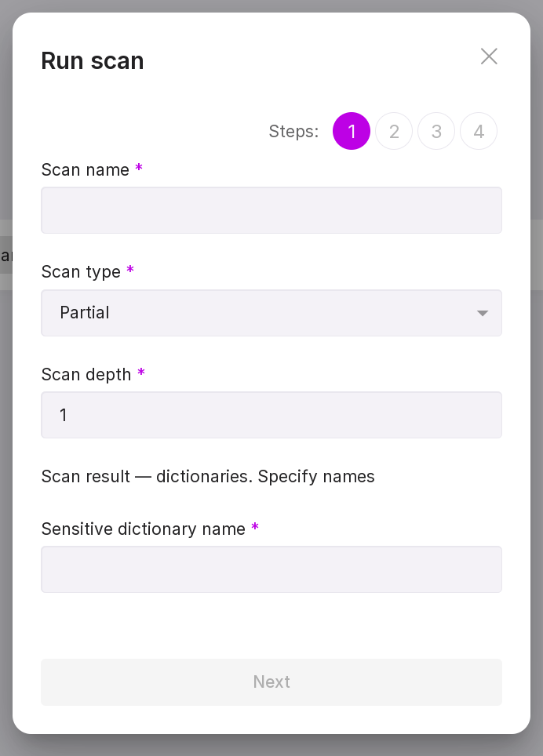
Task: Click the Sensitive dictionary name label
Action: coord(143,529)
